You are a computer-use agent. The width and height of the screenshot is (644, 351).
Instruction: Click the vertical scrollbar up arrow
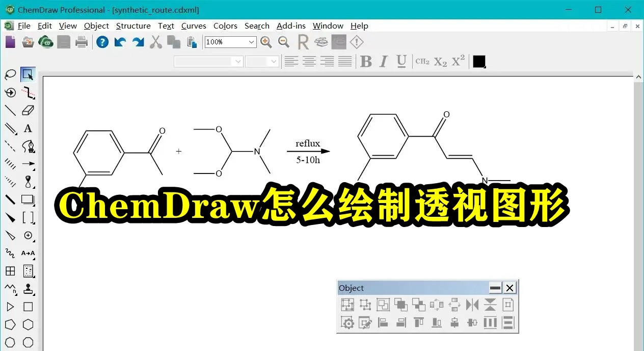[639, 78]
